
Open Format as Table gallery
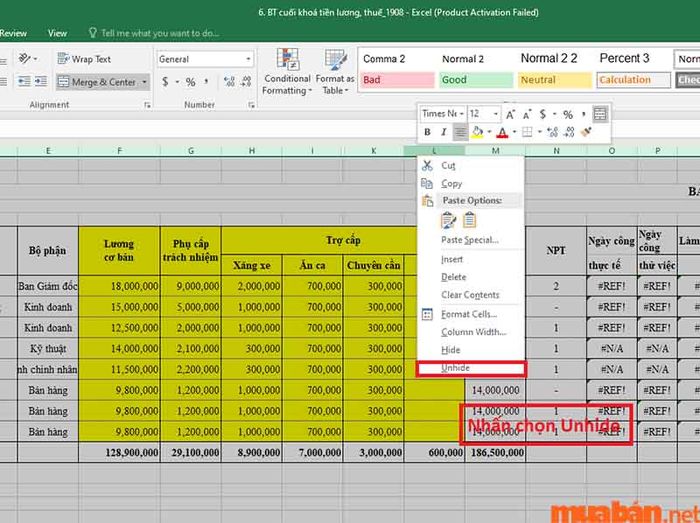tap(335, 71)
